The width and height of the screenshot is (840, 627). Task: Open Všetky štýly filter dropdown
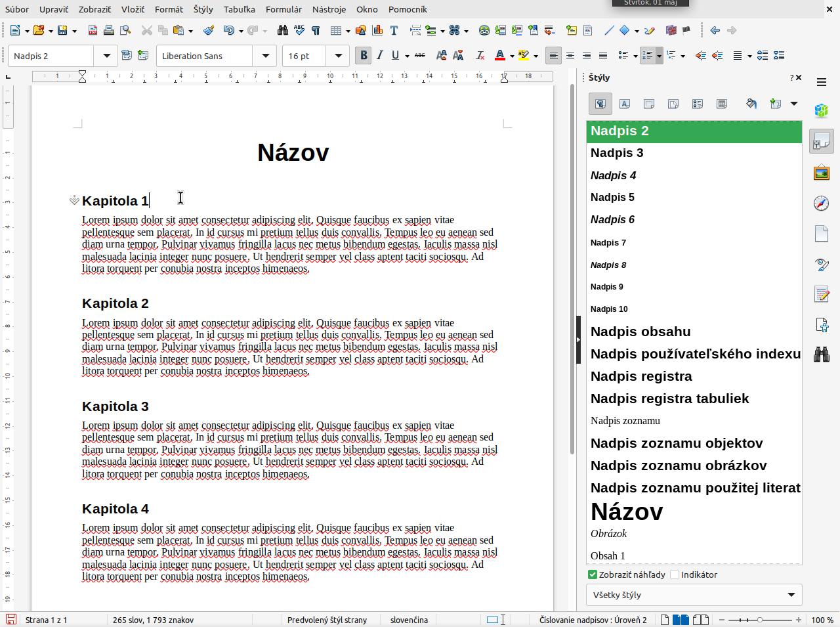click(x=694, y=595)
